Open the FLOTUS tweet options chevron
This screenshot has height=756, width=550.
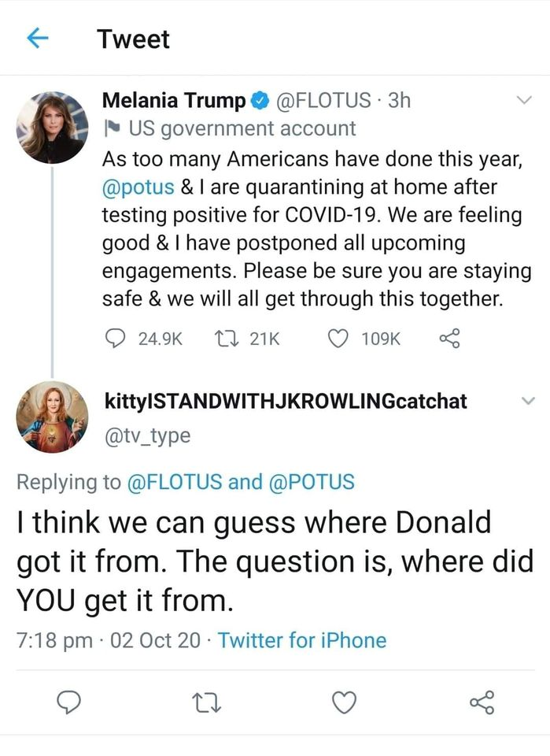click(x=524, y=100)
